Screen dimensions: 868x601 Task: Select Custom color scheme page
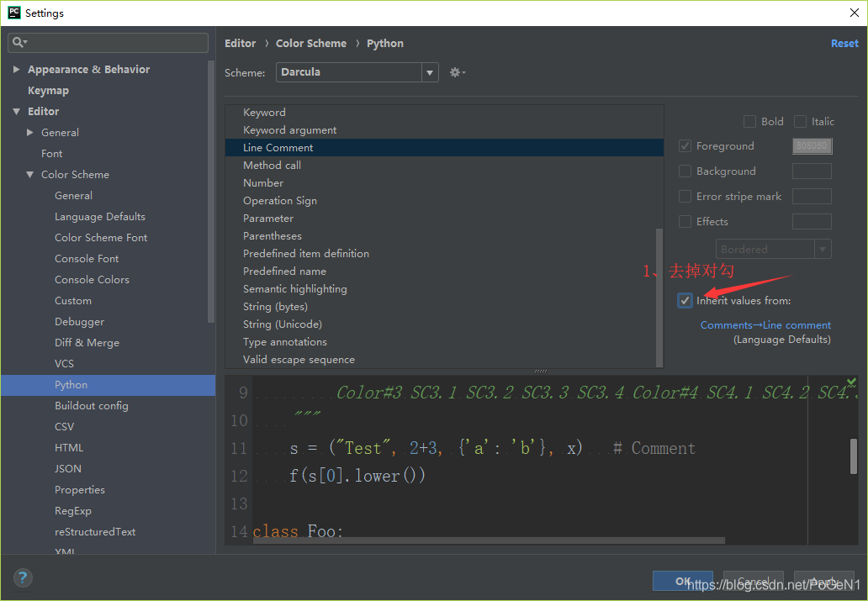click(x=73, y=301)
